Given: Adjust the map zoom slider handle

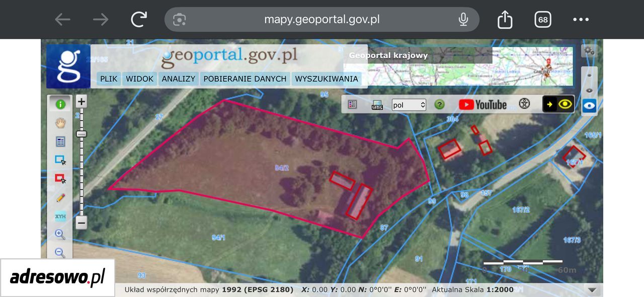Looking at the screenshot, I should 82,134.
